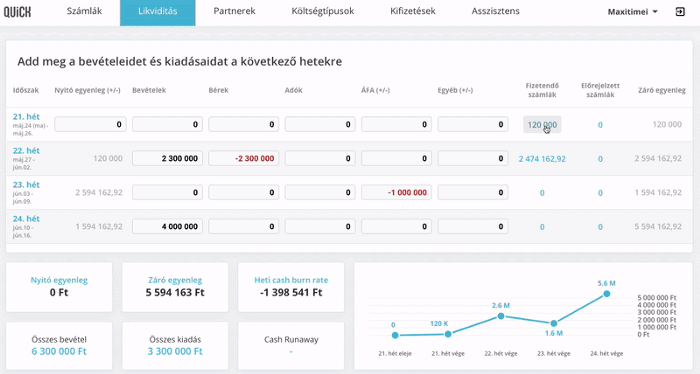Click chart point at 21. hét eleje
The width and height of the screenshot is (700, 374).
pyautogui.click(x=395, y=335)
